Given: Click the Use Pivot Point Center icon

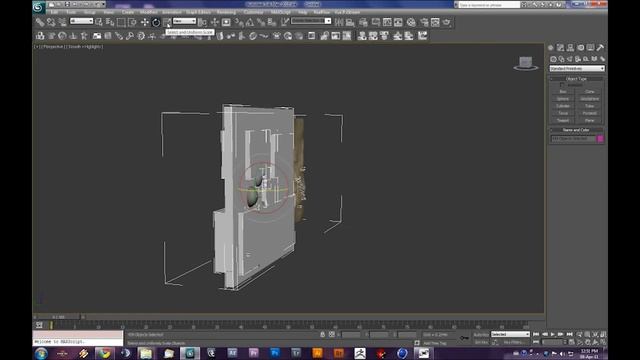Looking at the screenshot, I should (x=202, y=22).
